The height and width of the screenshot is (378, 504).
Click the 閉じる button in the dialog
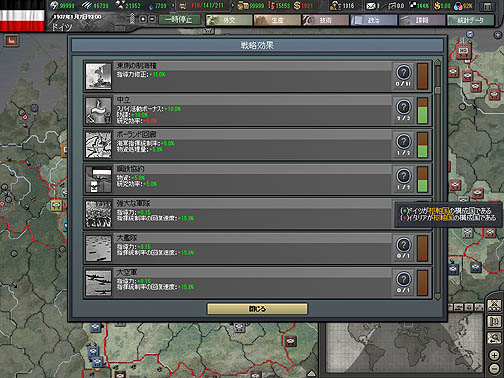[257, 309]
